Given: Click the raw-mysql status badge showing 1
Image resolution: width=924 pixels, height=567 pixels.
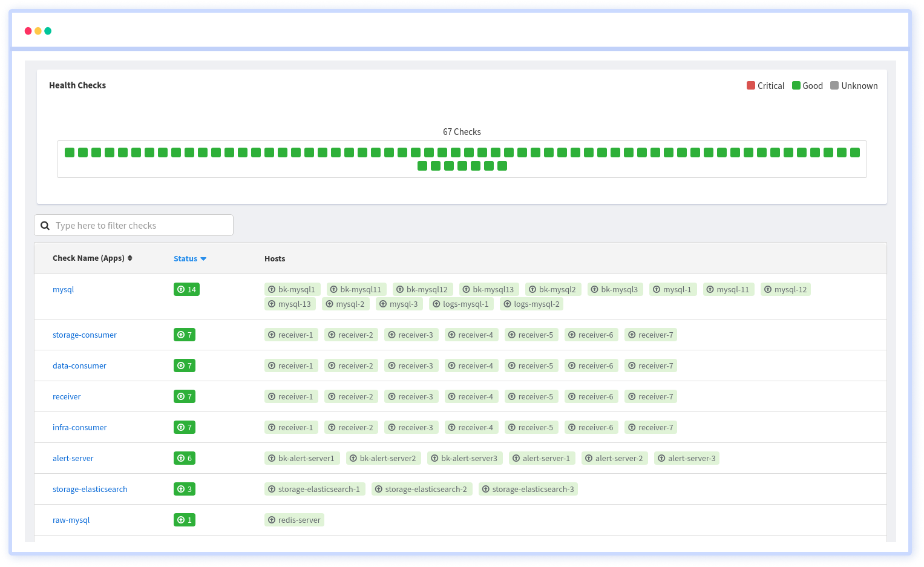Looking at the screenshot, I should [x=185, y=520].
